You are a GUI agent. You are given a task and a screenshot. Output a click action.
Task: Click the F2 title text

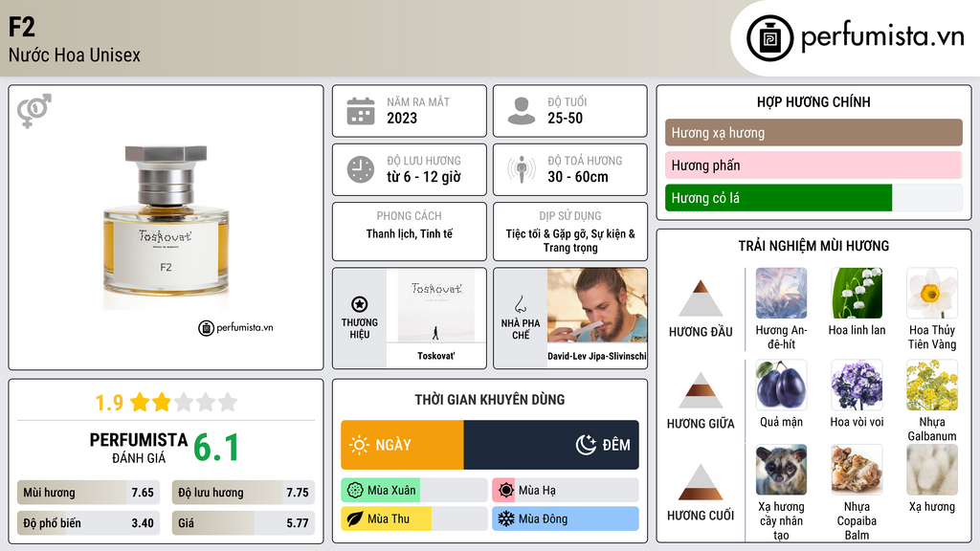(x=22, y=27)
